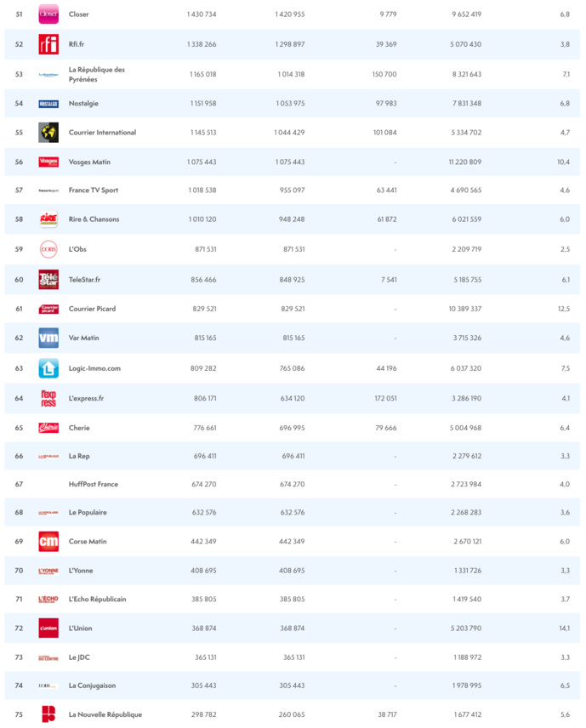Screen dimensions: 586x728
Task: Select the L'Echo Républicain name
Action: click(97, 599)
